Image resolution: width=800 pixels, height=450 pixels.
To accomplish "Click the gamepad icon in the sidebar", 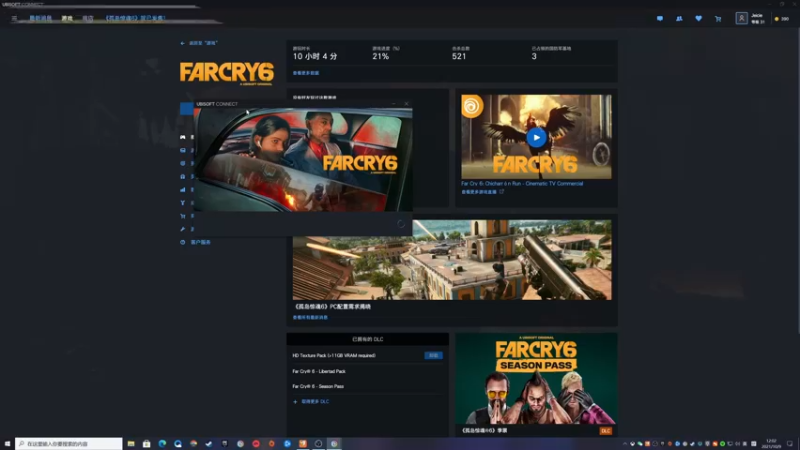I will tap(183, 137).
